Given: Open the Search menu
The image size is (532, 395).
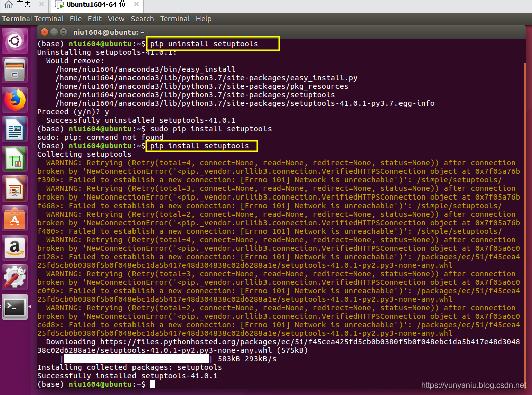Looking at the screenshot, I should (x=142, y=19).
